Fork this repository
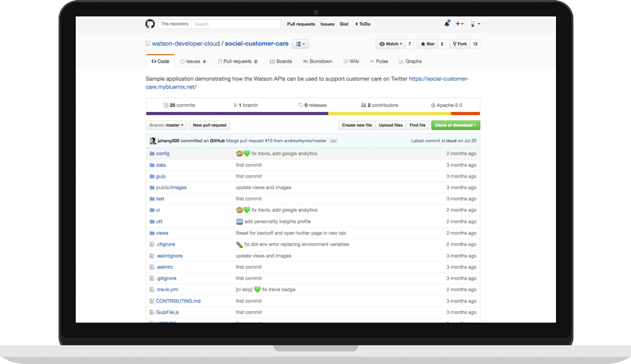Viewport: 631px width, 364px height. tap(459, 44)
